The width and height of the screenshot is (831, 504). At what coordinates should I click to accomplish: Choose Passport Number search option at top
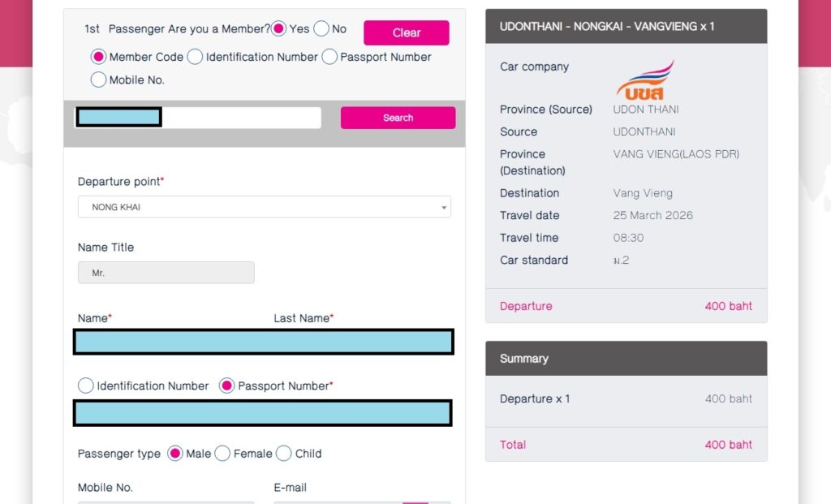329,57
